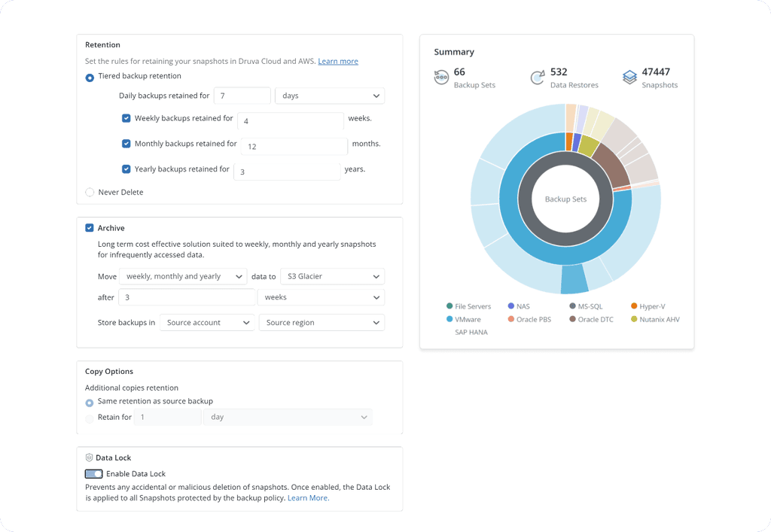The height and width of the screenshot is (532, 771).
Task: Open the S3 Glacier destination dropdown
Action: (332, 276)
